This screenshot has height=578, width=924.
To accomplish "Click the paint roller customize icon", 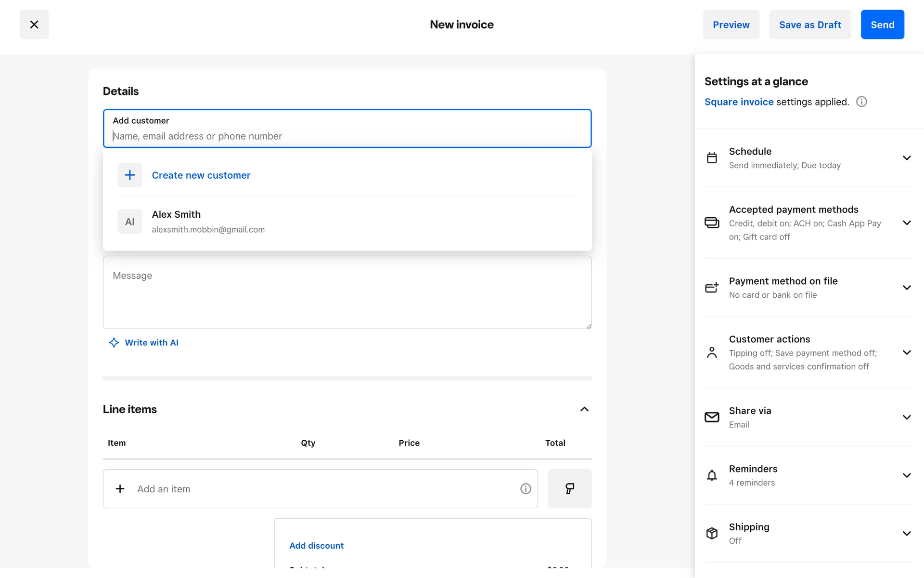I will point(569,488).
